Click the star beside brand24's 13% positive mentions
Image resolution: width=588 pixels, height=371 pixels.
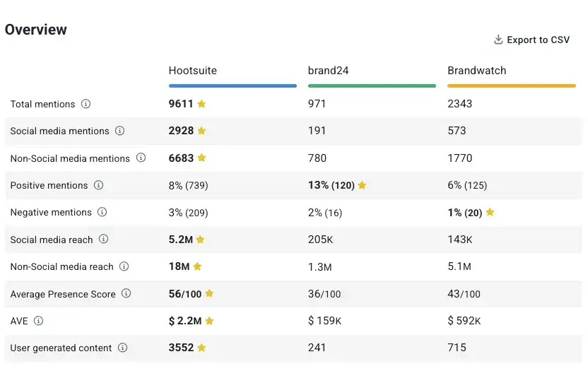point(362,185)
